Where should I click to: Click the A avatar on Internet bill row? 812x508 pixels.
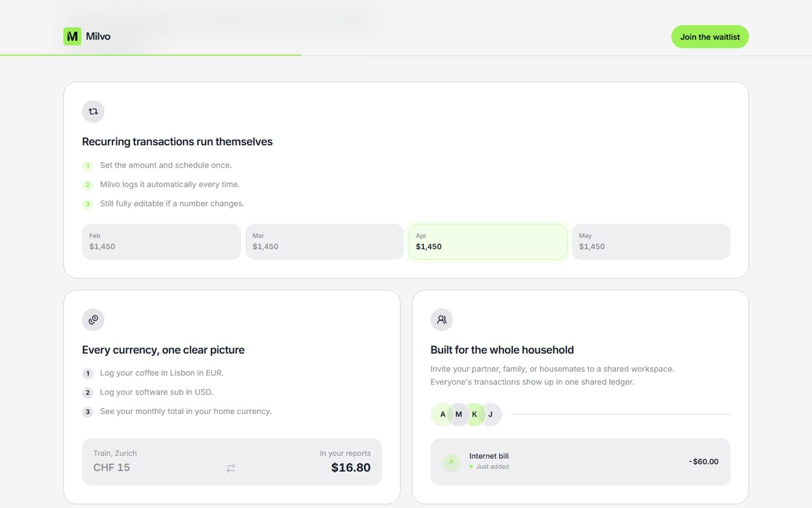click(x=451, y=462)
